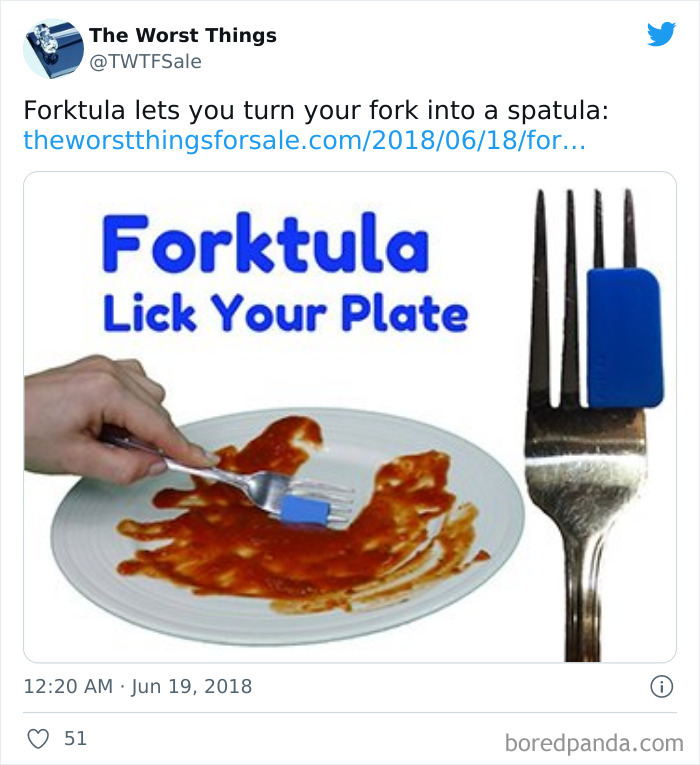This screenshot has width=700, height=765.
Task: Click the tweet text about Forktula
Action: [x=316, y=110]
